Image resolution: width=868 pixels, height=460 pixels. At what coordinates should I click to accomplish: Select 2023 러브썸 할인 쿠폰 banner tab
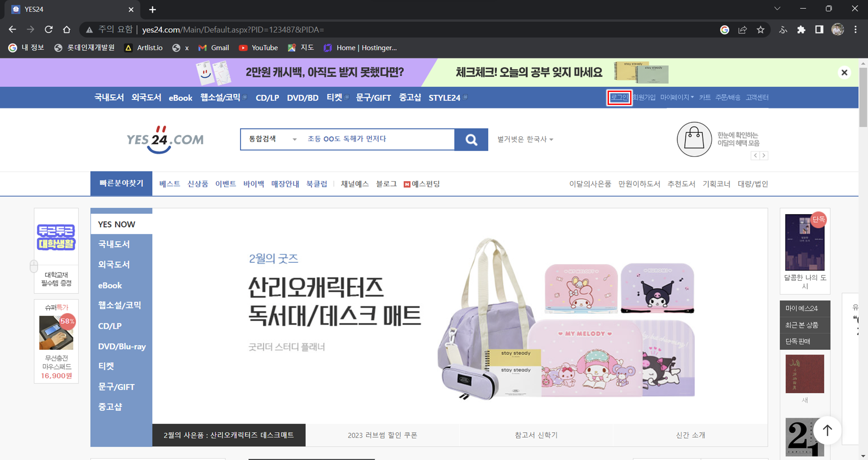pyautogui.click(x=382, y=435)
